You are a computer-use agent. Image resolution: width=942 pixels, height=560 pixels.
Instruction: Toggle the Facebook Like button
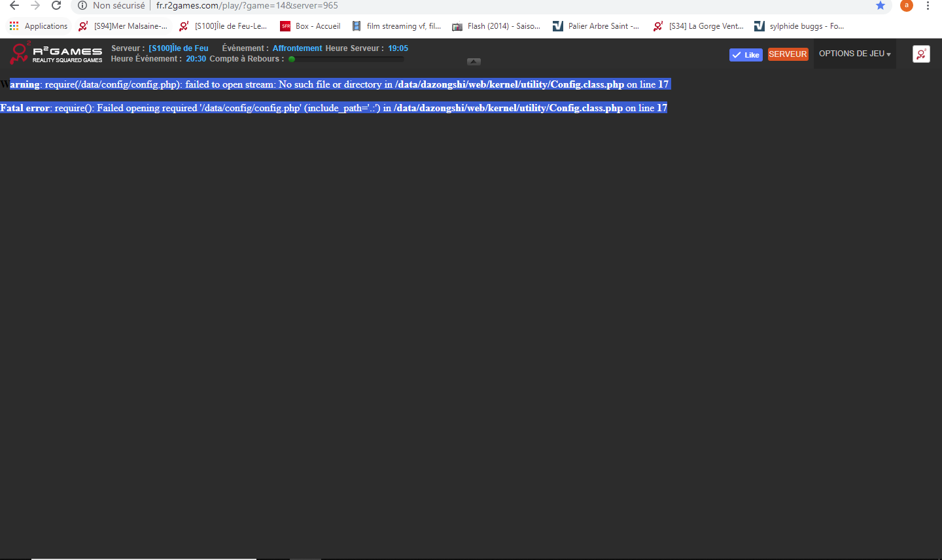(746, 55)
